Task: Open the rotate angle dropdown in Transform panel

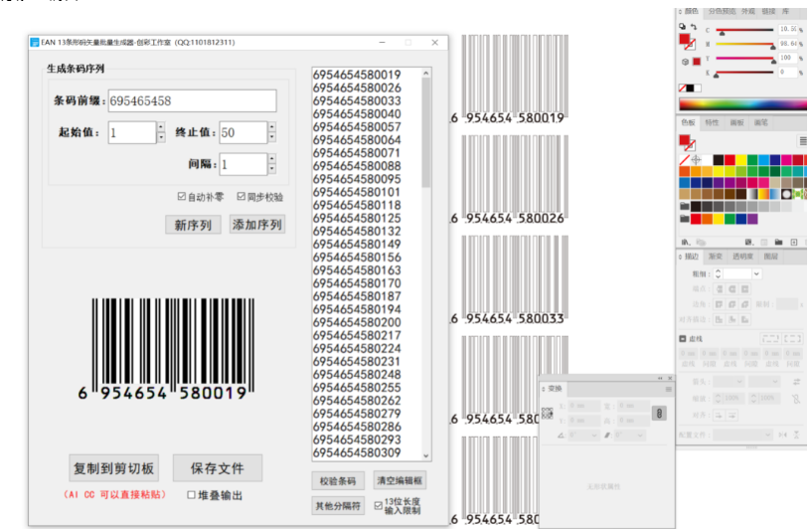Action: [594, 436]
